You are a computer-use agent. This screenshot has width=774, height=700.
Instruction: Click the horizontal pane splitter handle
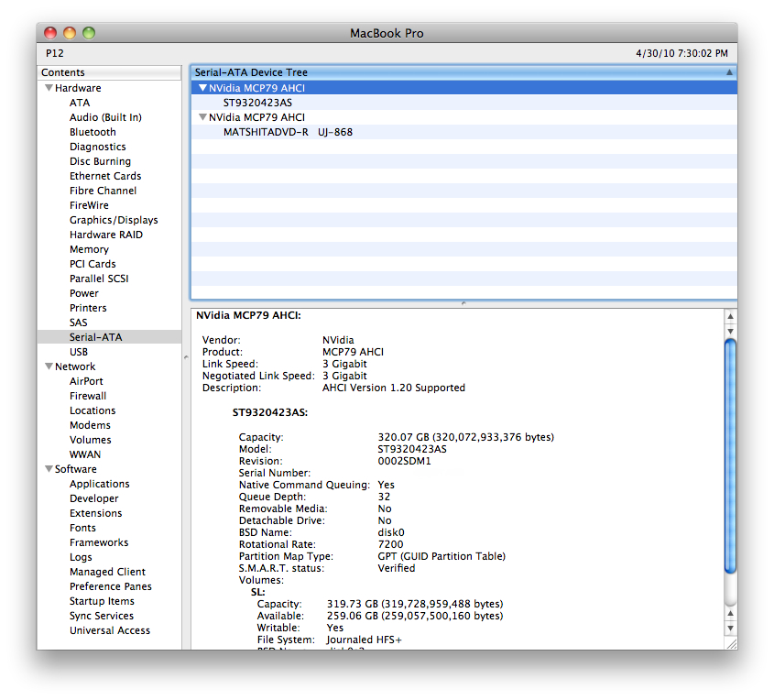(463, 303)
